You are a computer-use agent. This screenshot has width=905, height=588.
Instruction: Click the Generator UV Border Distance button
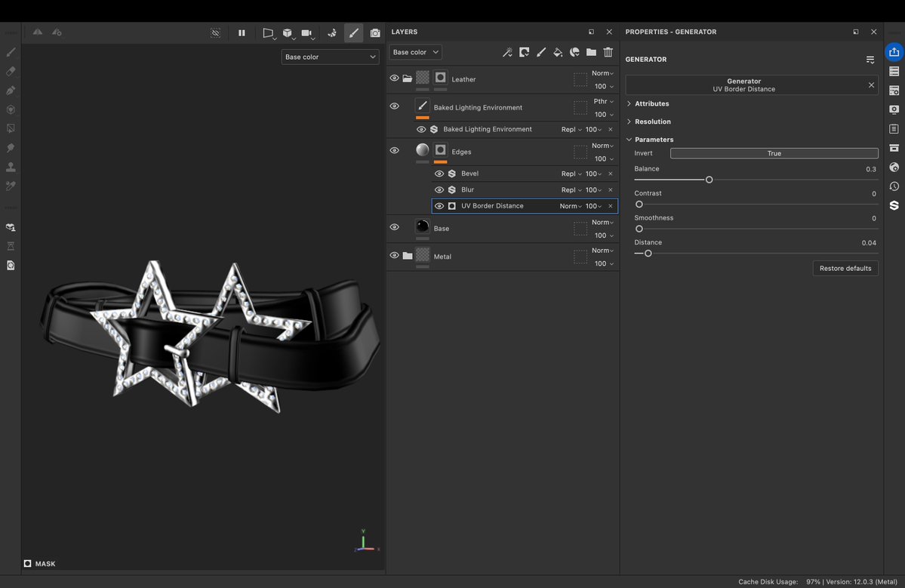[744, 85]
